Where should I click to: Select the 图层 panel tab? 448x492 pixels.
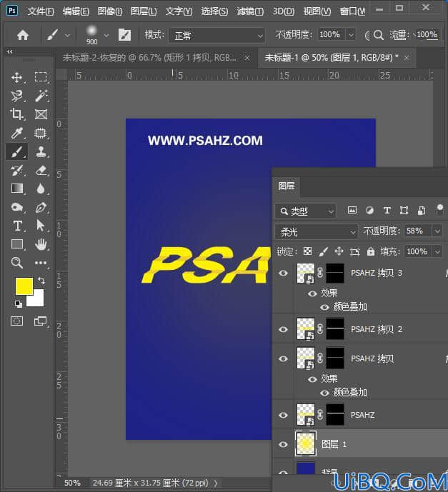click(287, 186)
